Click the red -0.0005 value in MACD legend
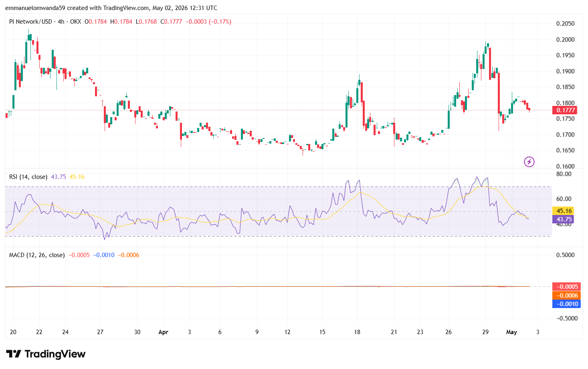 tap(79, 255)
